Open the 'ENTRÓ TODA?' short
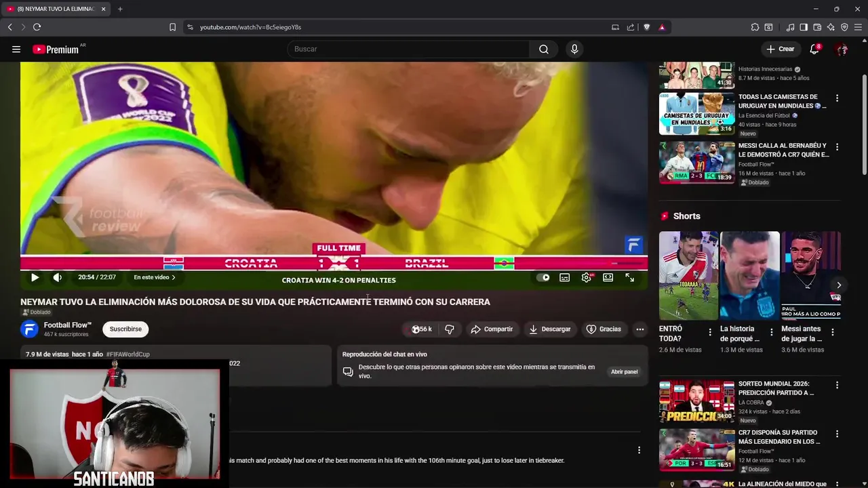 (688, 275)
